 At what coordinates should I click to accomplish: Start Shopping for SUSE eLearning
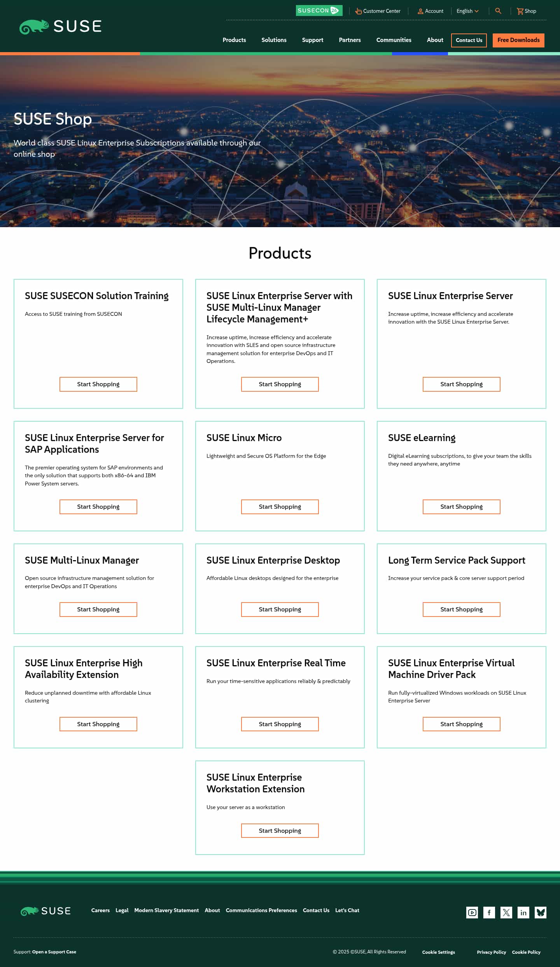pos(461,507)
